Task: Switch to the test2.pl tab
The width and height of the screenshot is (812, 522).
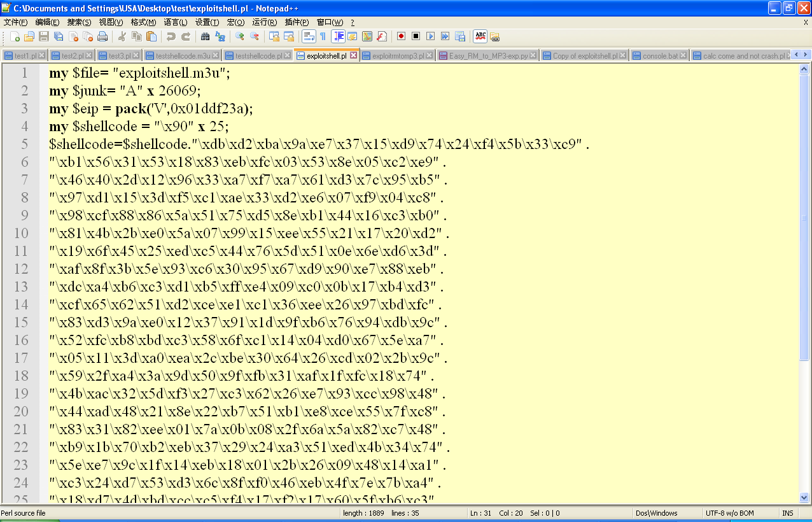Action: (72, 56)
